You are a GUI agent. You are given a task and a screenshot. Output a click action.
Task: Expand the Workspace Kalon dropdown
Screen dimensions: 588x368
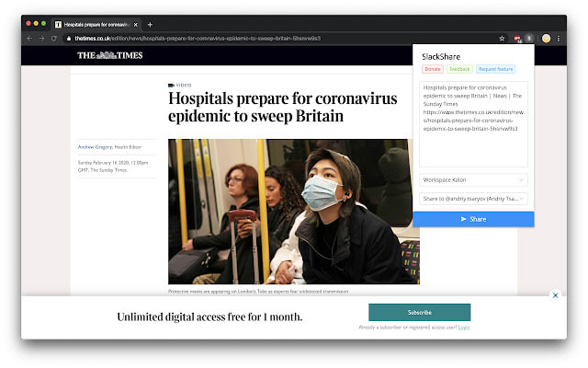pyautogui.click(x=473, y=180)
